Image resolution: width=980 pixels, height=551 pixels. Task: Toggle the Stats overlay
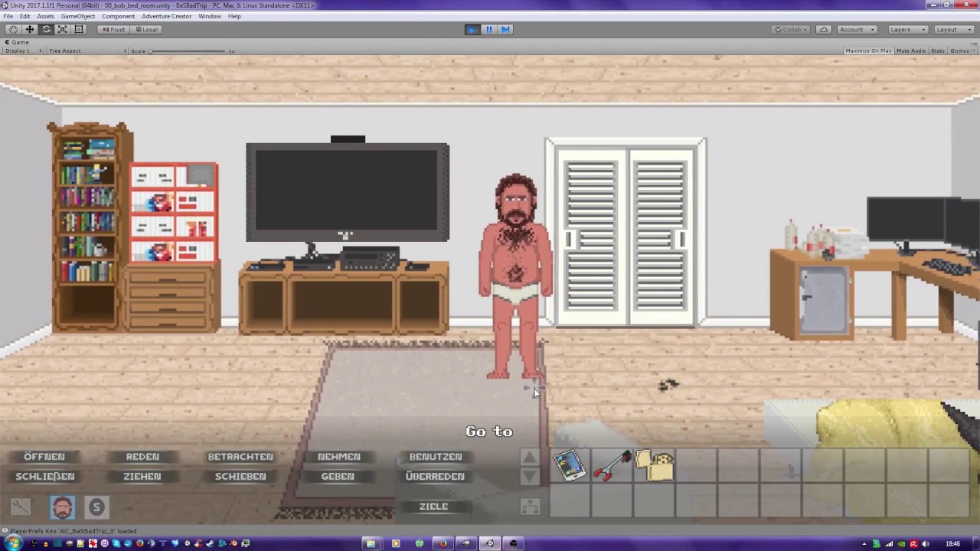pos(937,51)
